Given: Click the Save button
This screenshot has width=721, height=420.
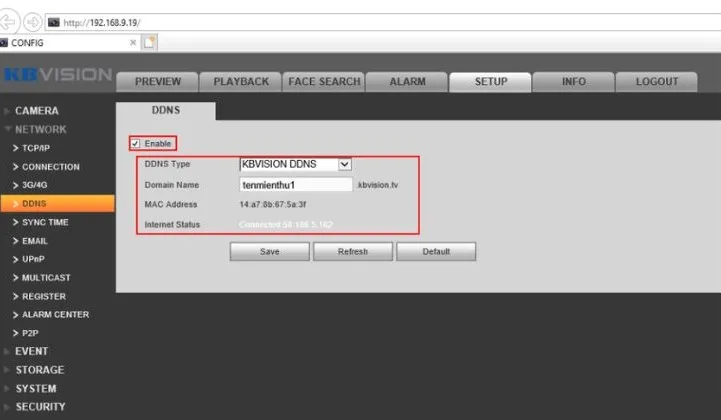Looking at the screenshot, I should (269, 252).
